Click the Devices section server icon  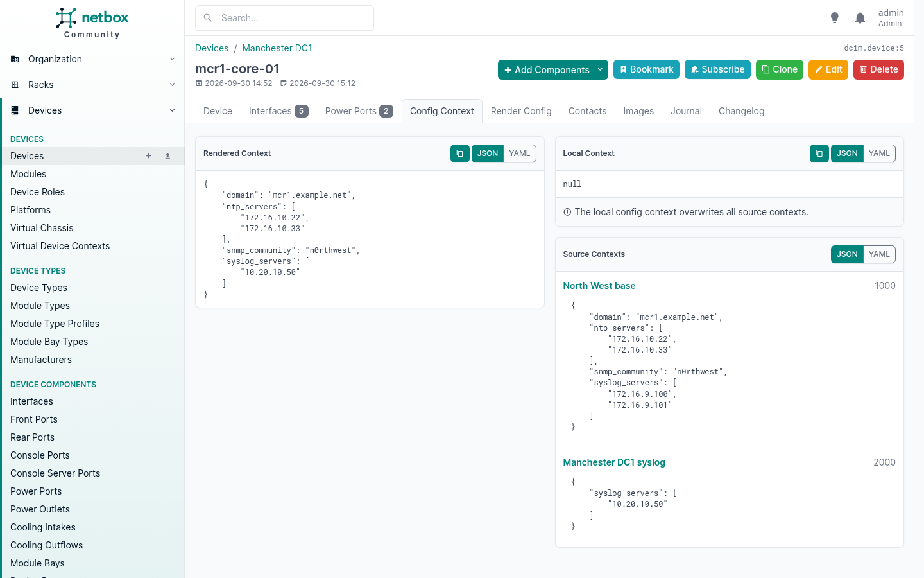coord(15,110)
